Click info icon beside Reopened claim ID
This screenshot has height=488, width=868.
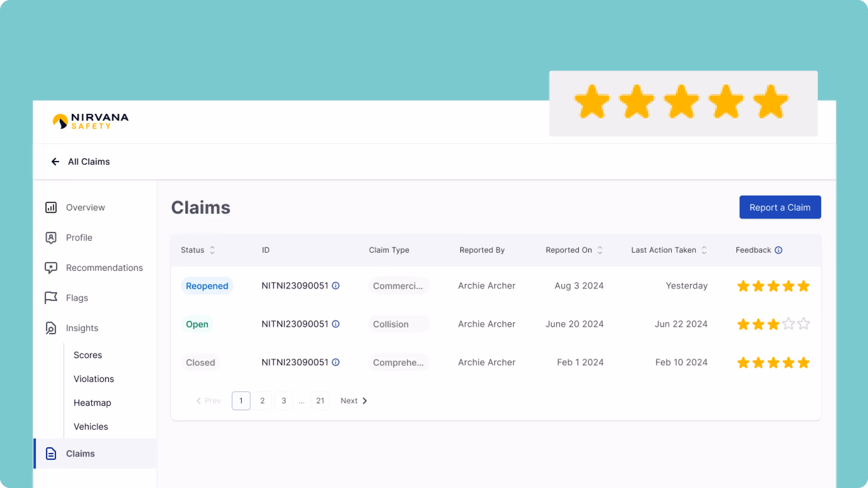tap(336, 286)
